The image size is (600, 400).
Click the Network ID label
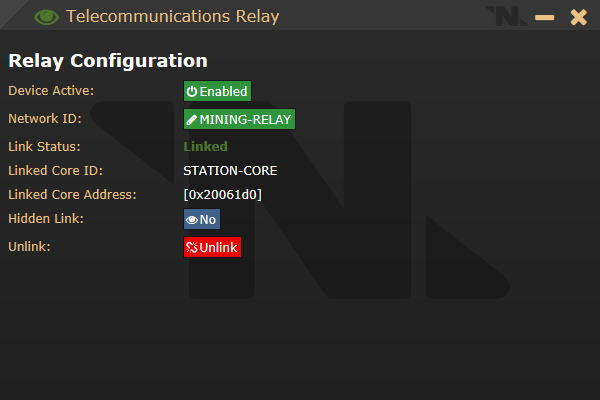tap(45, 119)
